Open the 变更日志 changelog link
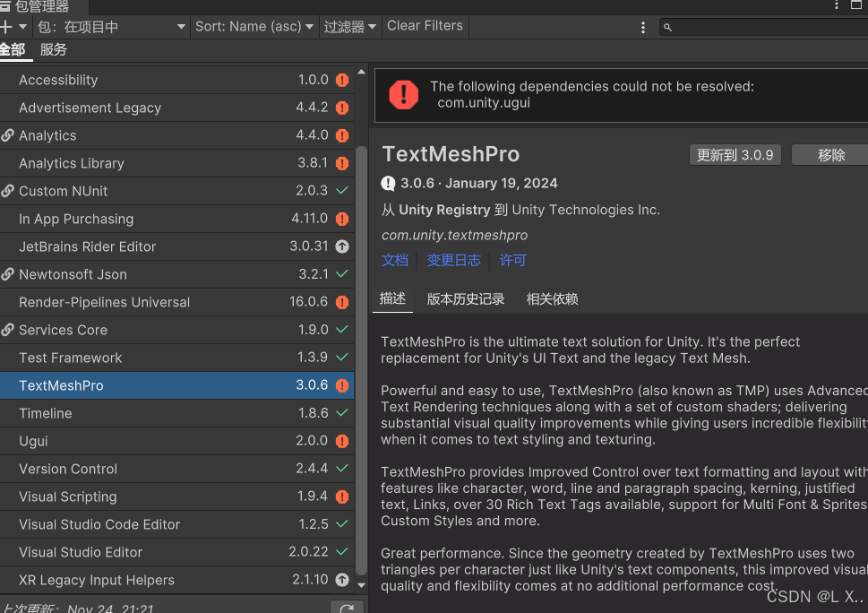The image size is (868, 613). (453, 260)
